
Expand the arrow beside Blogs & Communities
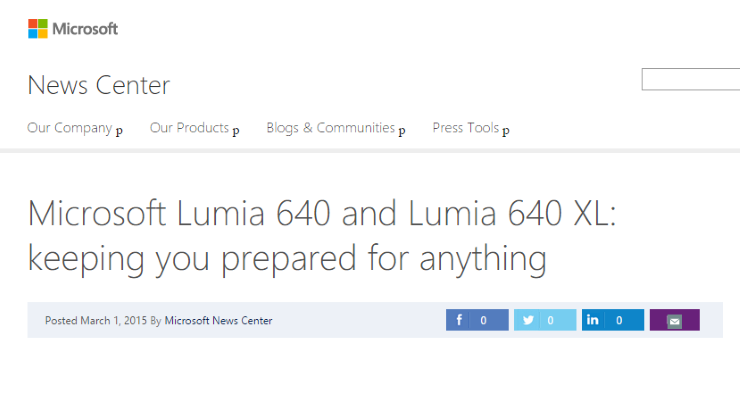402,130
